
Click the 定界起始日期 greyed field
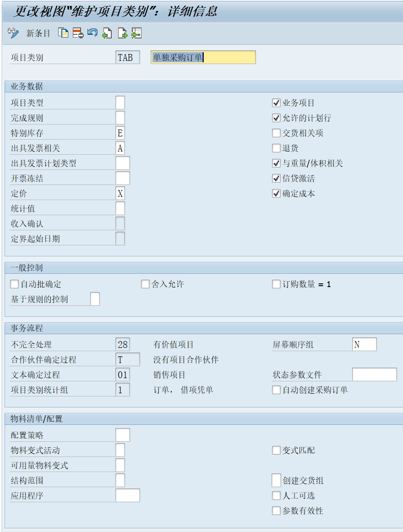click(120, 239)
